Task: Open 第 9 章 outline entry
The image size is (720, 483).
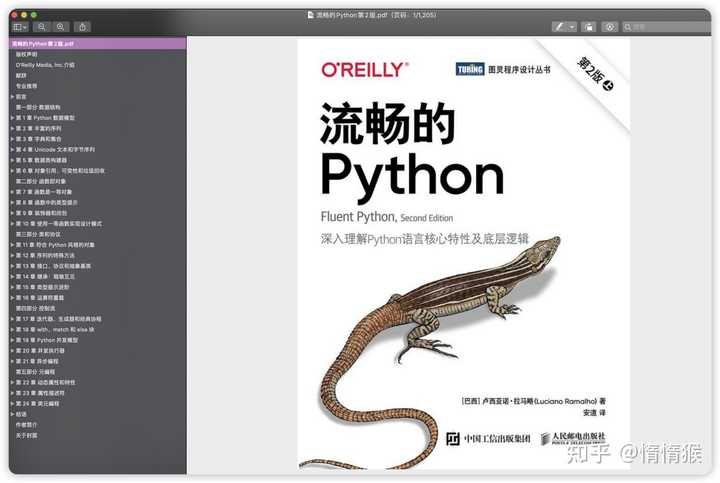Action: click(41, 213)
